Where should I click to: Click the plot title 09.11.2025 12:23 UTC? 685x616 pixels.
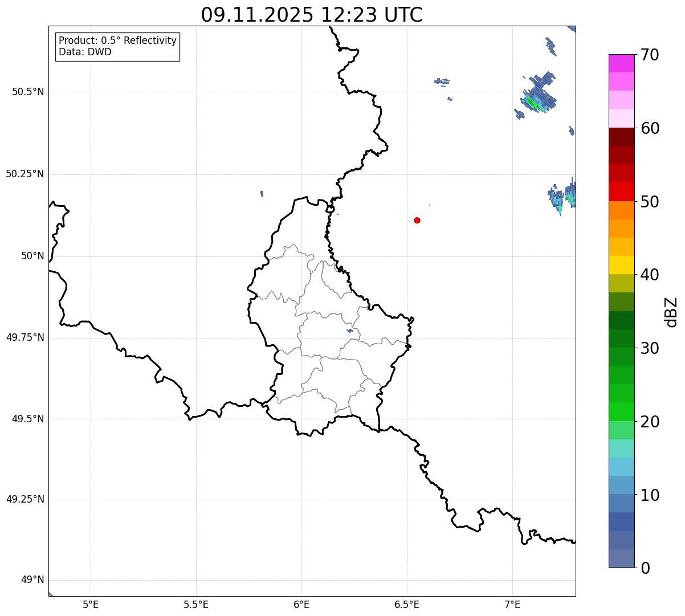click(312, 15)
